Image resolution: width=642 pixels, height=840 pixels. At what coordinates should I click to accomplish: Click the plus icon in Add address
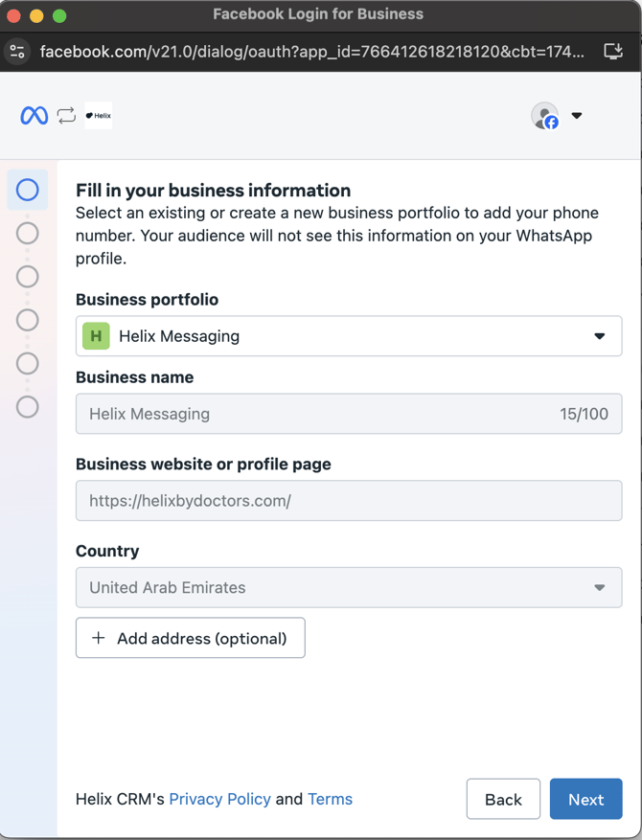pos(98,638)
